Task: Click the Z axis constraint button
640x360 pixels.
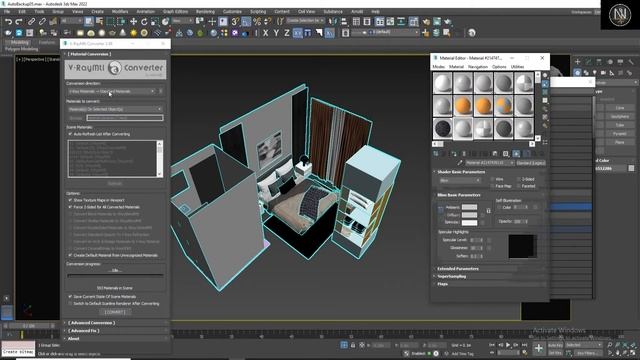Action: coord(287,33)
